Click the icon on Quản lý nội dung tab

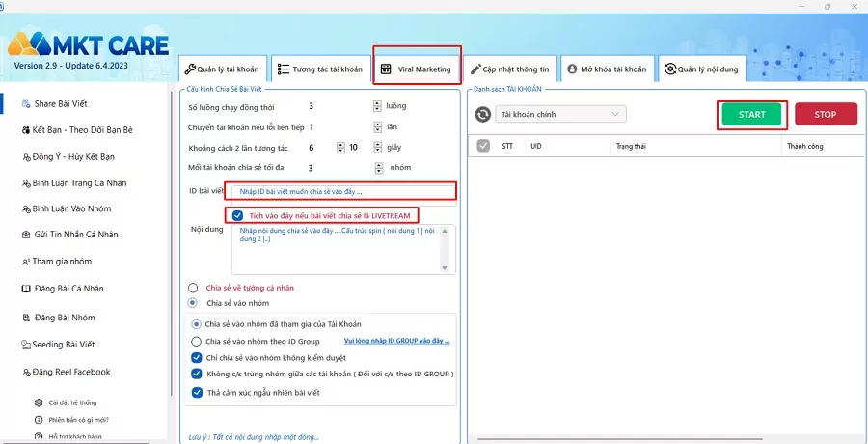(x=670, y=69)
